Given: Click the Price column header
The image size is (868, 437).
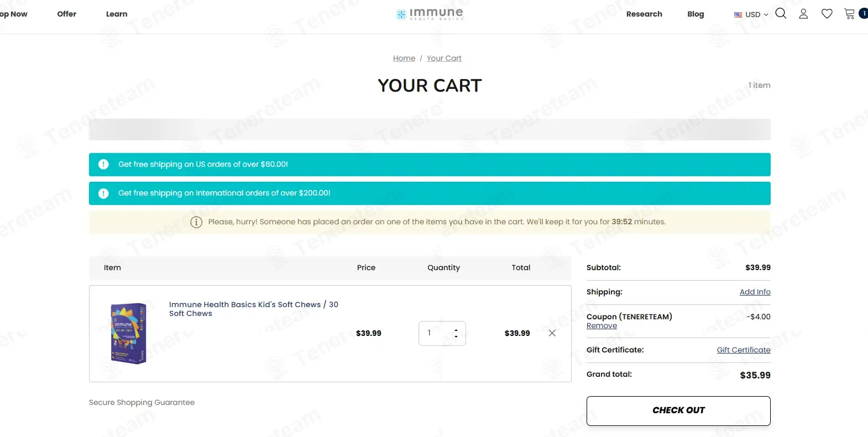Looking at the screenshot, I should click(366, 267).
